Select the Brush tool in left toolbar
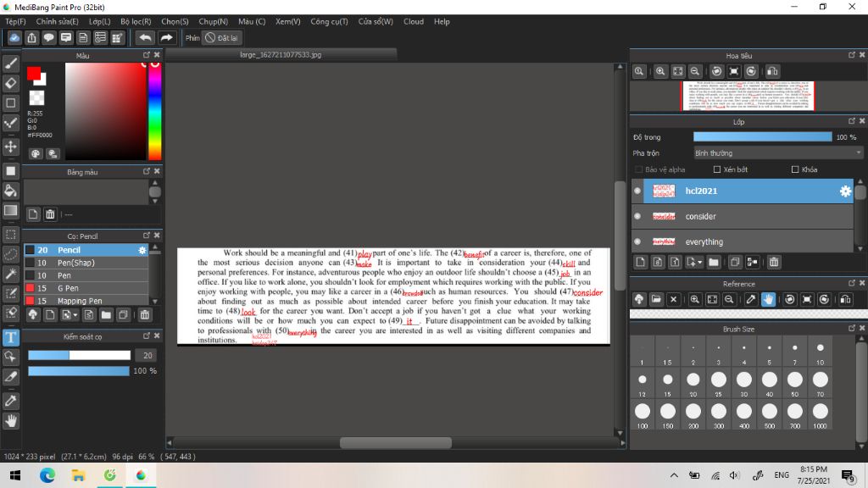The image size is (868, 488). pyautogui.click(x=10, y=64)
